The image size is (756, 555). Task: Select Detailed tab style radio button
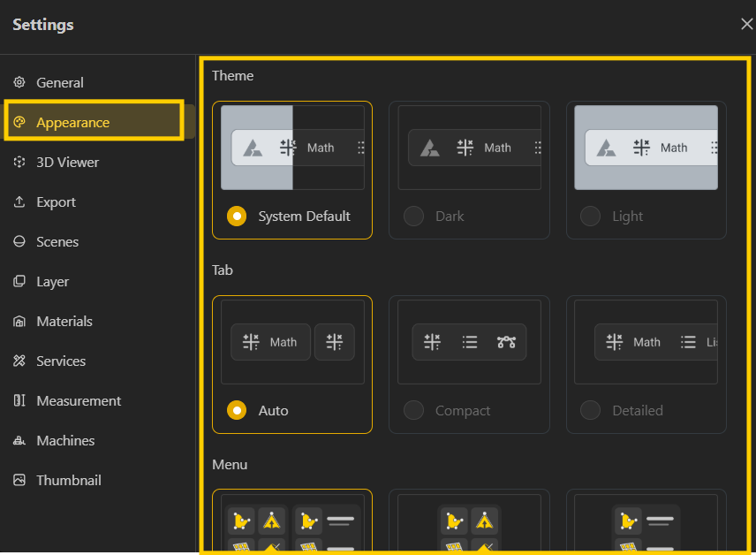click(590, 410)
